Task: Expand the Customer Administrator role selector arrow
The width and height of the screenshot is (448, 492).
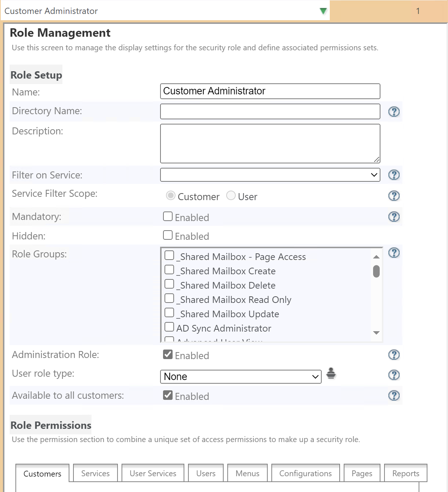Action: (323, 11)
